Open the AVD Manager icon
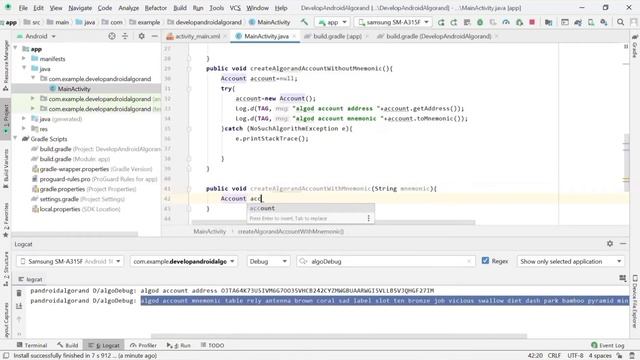 click(591, 22)
